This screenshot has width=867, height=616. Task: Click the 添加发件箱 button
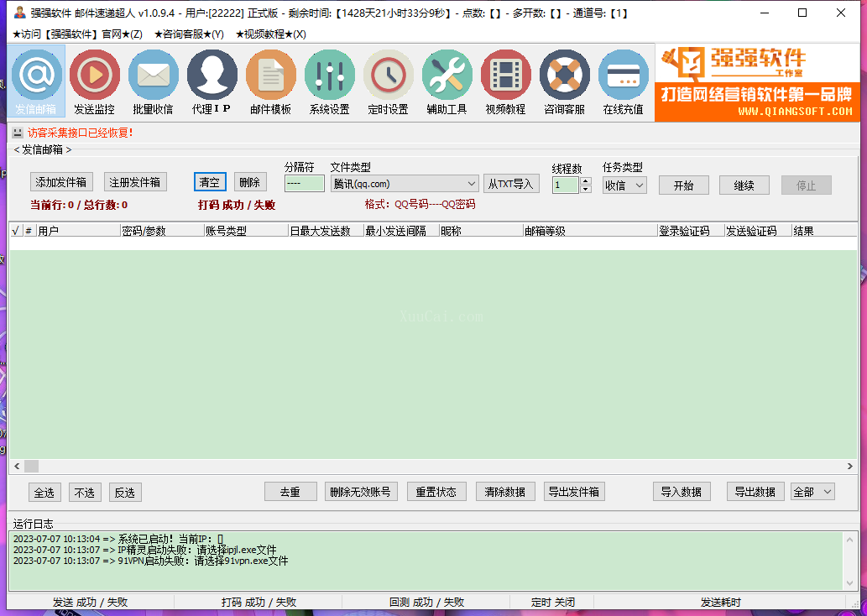tap(61, 182)
